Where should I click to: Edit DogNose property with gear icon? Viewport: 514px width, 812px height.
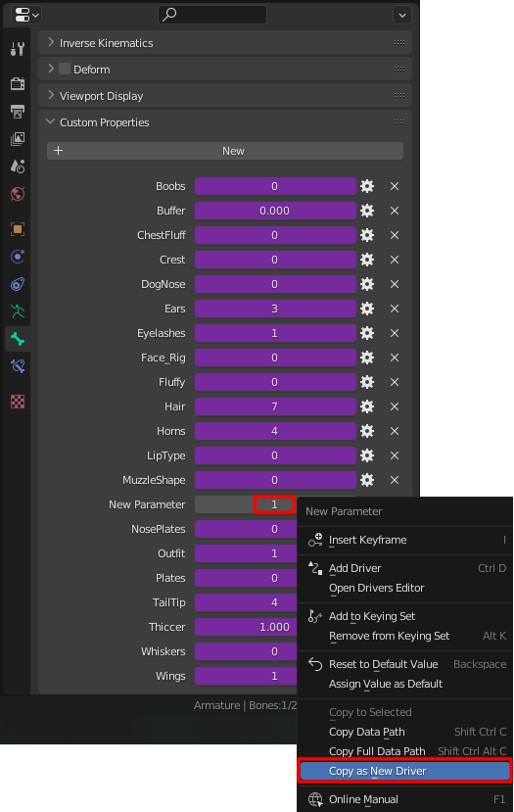[x=367, y=284]
